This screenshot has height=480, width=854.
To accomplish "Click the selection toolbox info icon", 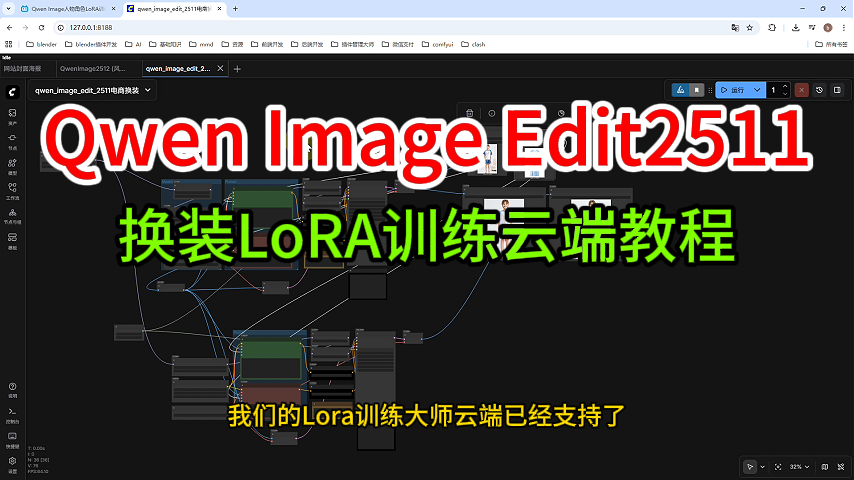I will tap(492, 113).
